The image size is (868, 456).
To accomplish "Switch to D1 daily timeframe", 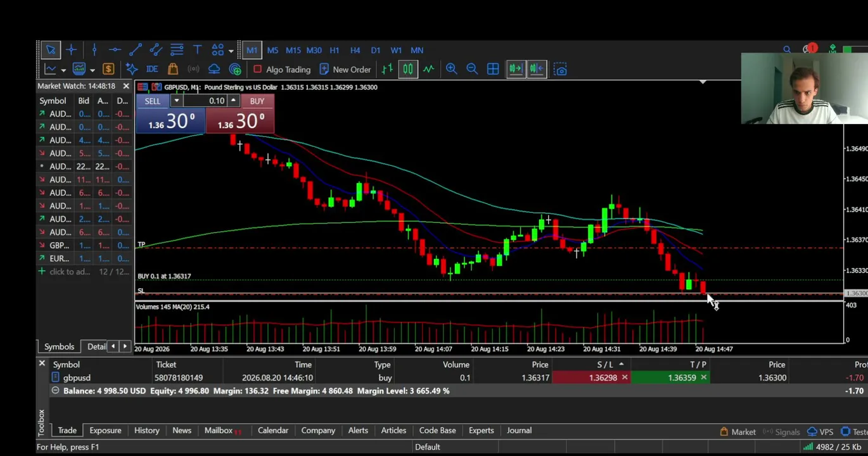I will [376, 50].
